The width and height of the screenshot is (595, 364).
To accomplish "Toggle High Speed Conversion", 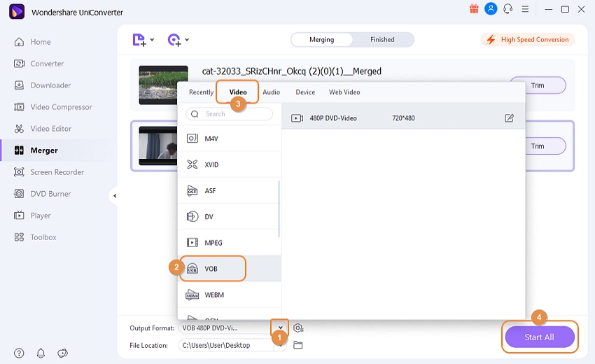I will click(x=528, y=40).
